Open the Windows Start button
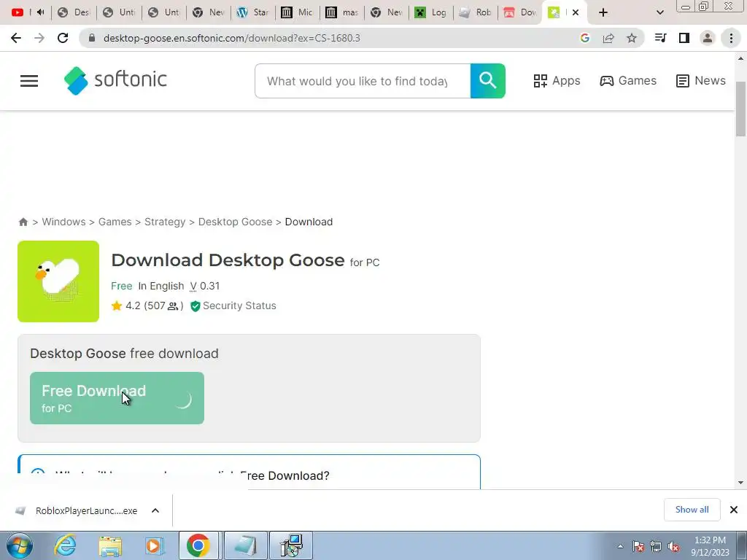Screen dimensions: 747x560 pyautogui.click(x=20, y=545)
